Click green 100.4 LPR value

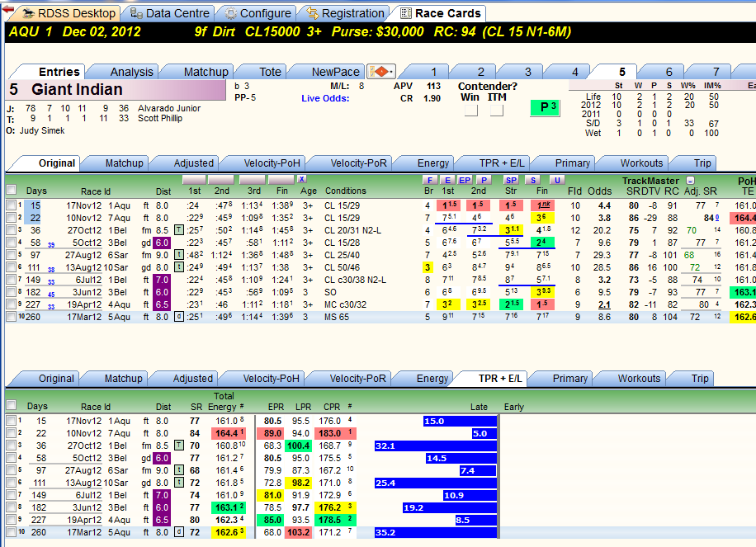[299, 446]
